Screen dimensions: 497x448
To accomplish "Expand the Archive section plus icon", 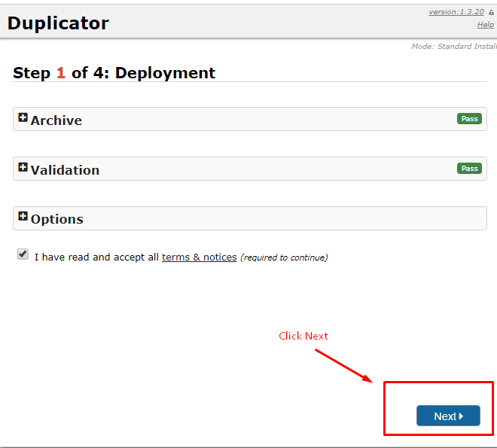I will (23, 117).
